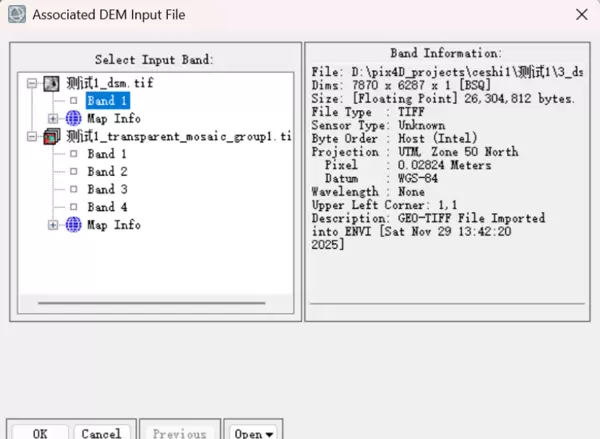Click the 测试1_dsm.tif file icon

tap(52, 83)
